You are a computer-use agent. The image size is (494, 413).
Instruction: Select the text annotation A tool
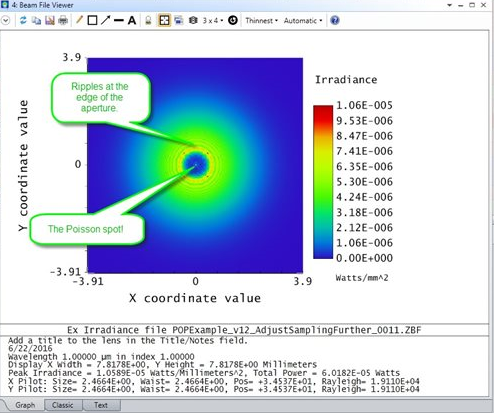click(132, 20)
